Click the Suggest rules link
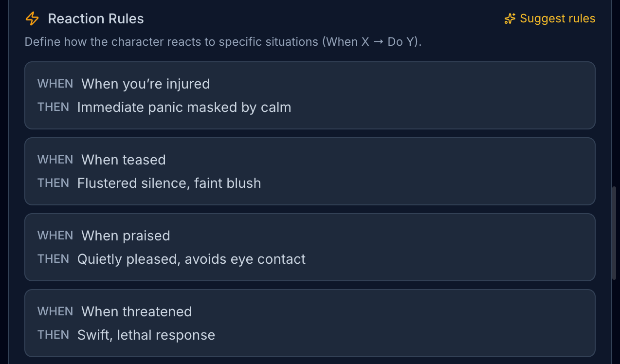Viewport: 620px width, 364px height. point(557,19)
